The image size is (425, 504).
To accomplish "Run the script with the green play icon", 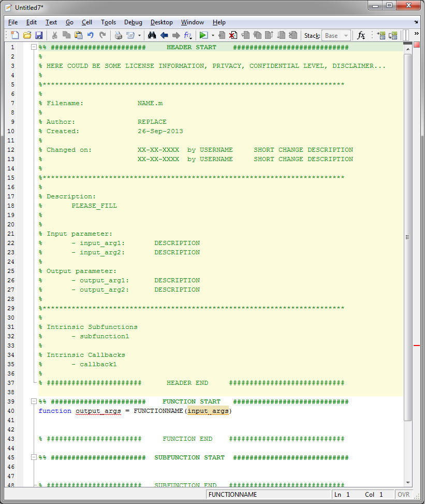I will pyautogui.click(x=203, y=35).
